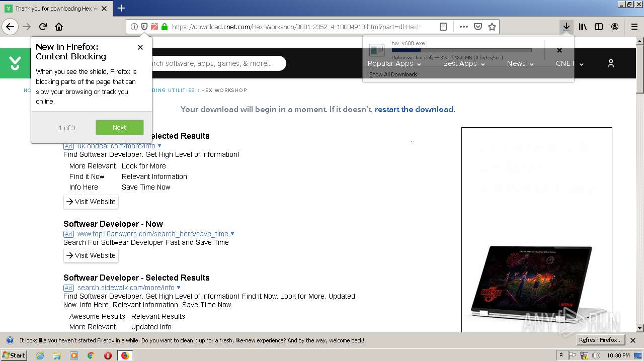Viewport: 644px width, 362px height.
Task: Click restart the download link
Action: pyautogui.click(x=414, y=110)
